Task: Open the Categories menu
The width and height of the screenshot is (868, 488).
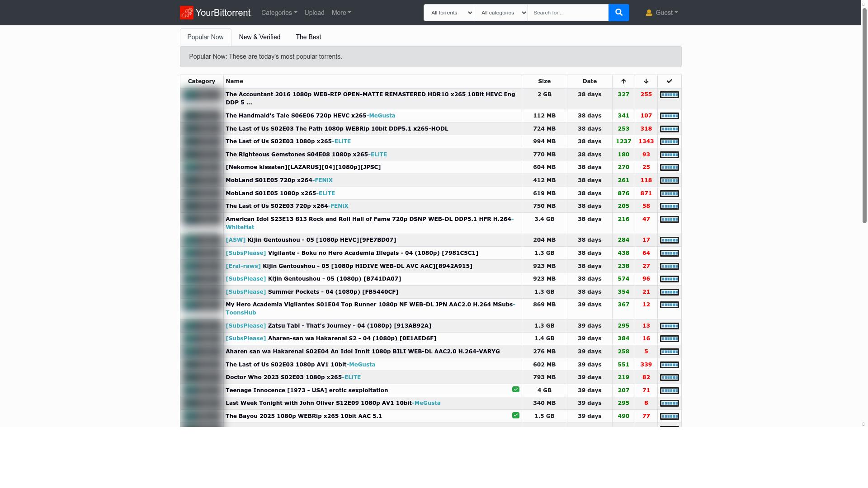Action: click(x=278, y=12)
